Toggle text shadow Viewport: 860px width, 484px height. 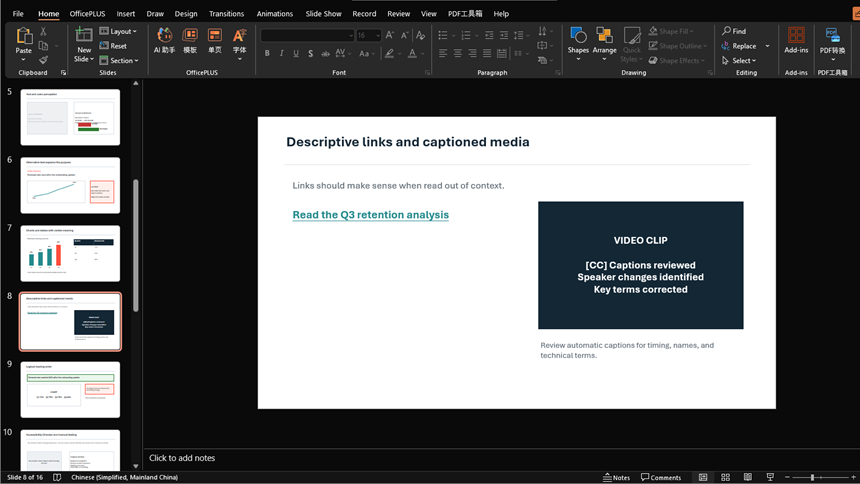tap(310, 53)
